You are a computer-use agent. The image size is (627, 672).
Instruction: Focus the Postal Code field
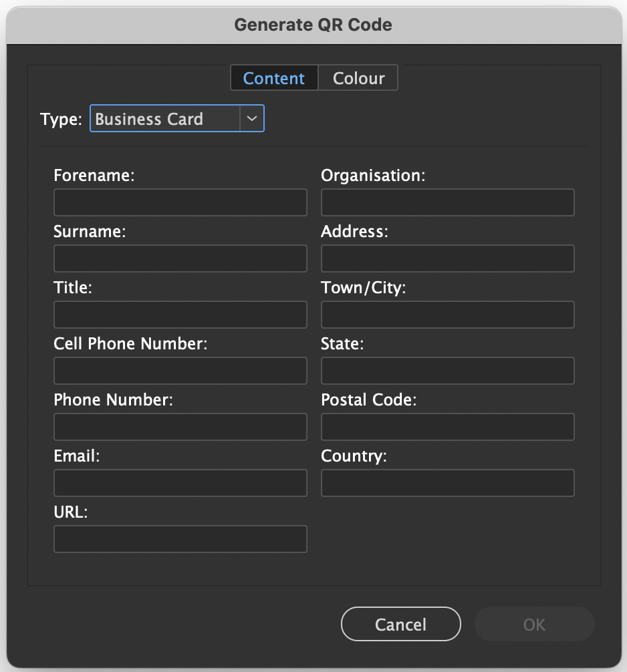pyautogui.click(x=447, y=426)
